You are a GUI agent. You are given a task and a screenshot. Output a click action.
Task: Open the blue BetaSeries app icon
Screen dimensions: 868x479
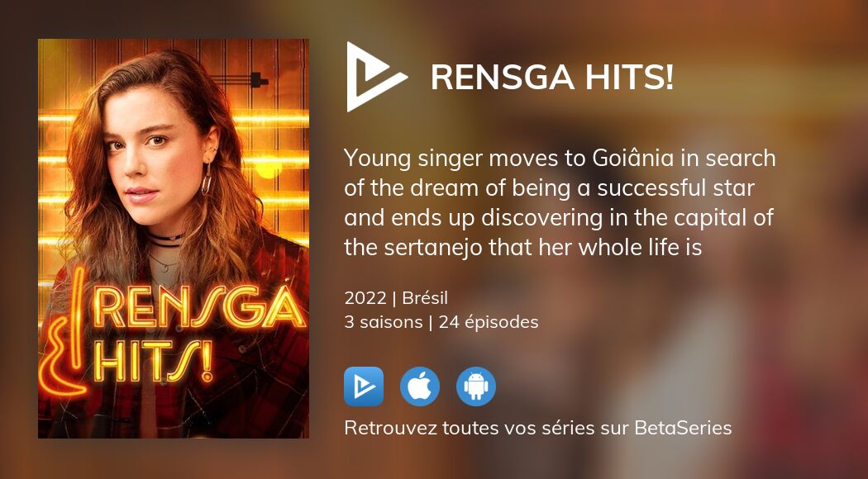(364, 387)
